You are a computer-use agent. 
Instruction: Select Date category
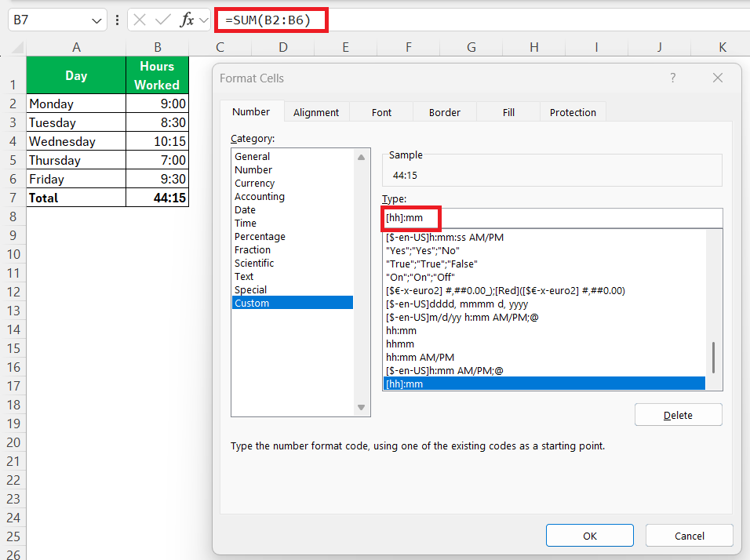tap(293, 210)
